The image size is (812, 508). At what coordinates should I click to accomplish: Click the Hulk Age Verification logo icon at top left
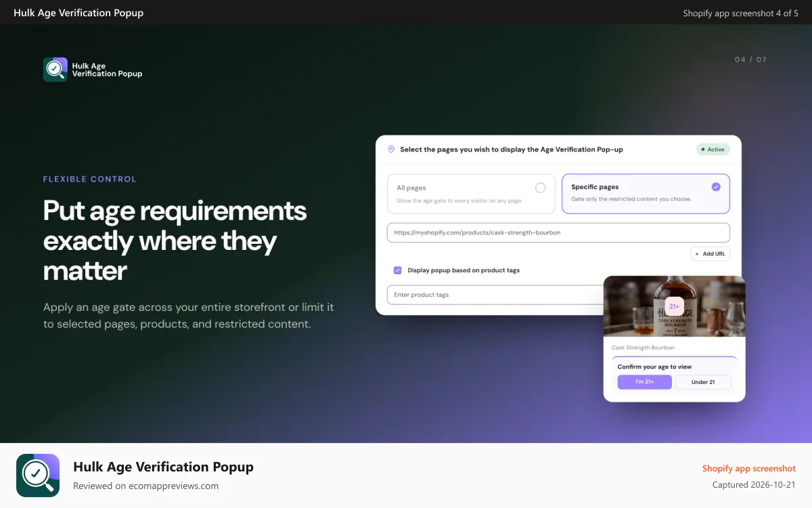[x=55, y=69]
